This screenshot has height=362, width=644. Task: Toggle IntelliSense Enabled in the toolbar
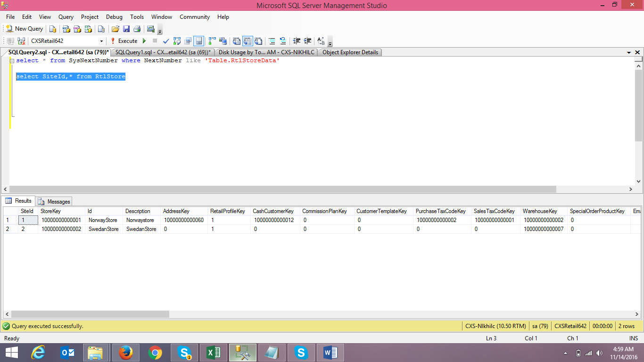[199, 41]
